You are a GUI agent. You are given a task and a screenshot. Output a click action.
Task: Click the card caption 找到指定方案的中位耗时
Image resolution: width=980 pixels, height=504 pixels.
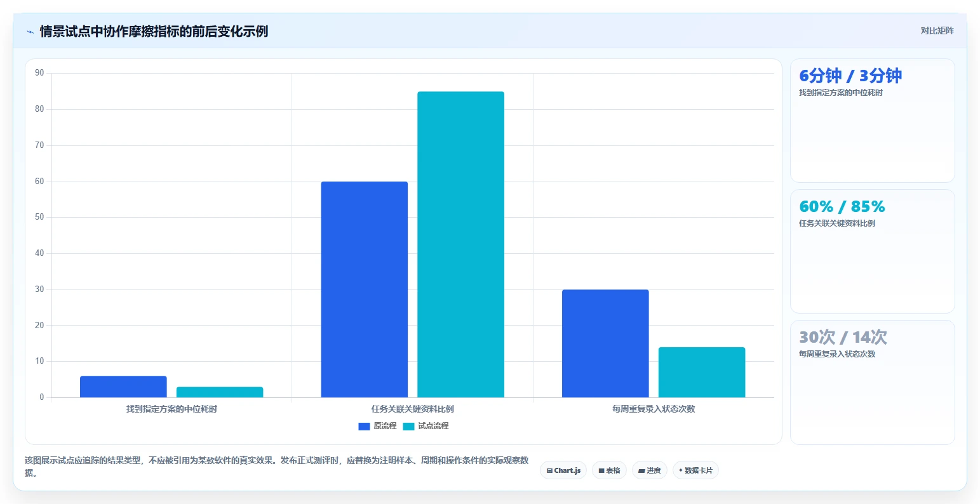click(x=841, y=93)
